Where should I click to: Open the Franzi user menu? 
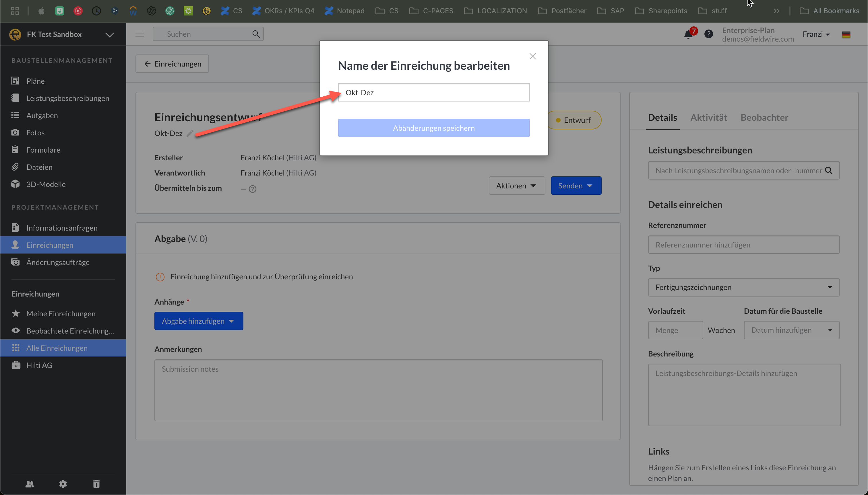pos(816,34)
